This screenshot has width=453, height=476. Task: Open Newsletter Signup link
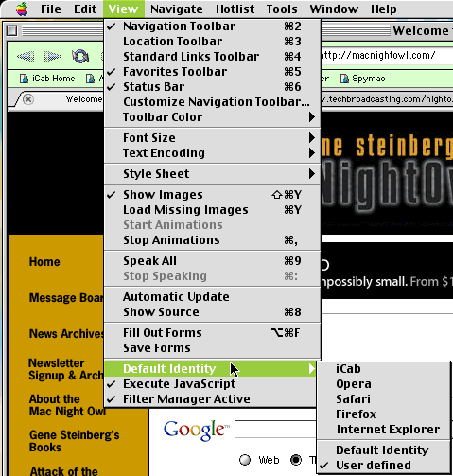coord(65,369)
